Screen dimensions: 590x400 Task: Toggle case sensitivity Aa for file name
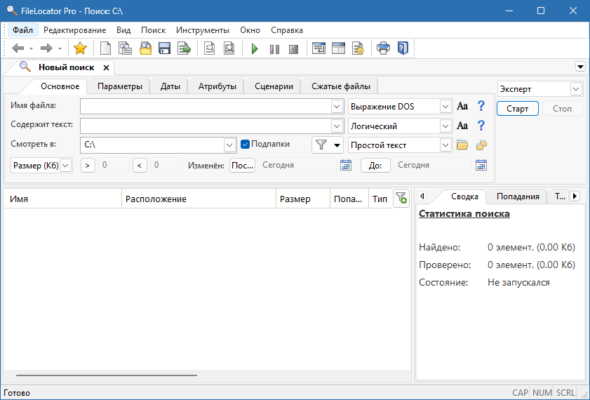[462, 106]
